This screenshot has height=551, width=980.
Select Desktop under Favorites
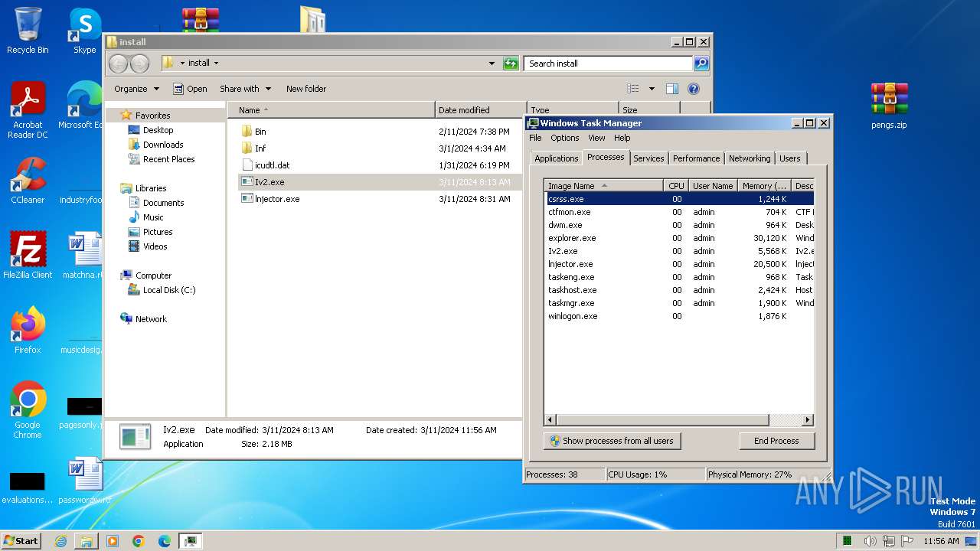[158, 130]
